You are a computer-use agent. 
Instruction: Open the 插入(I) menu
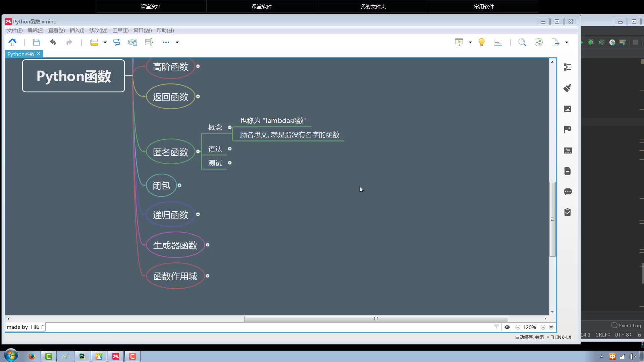77,31
